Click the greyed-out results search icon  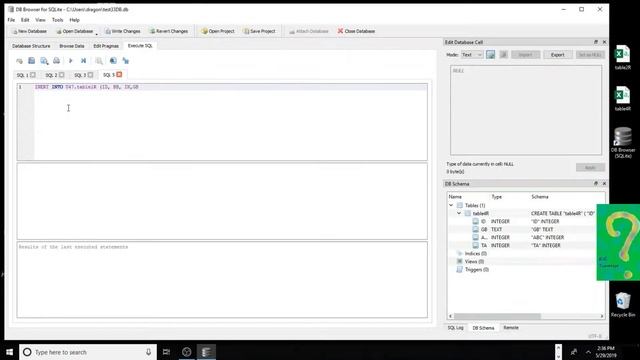coord(99,61)
